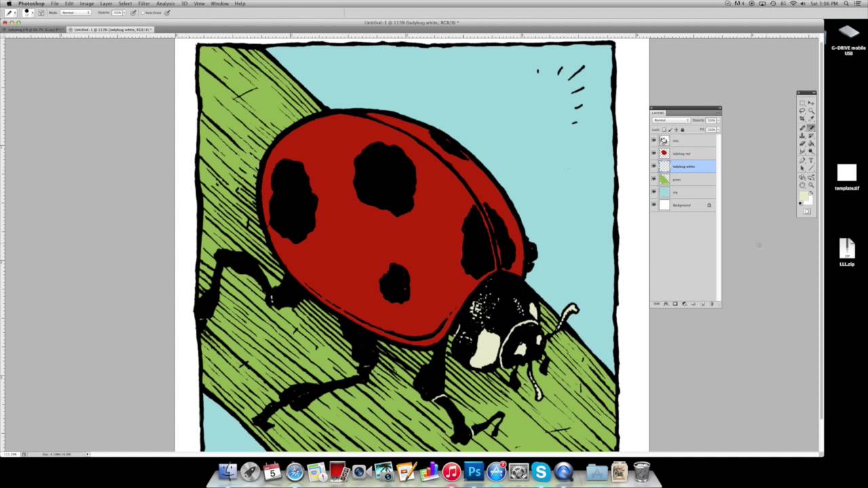The image size is (868, 488).
Task: Add a layer style with fx icon
Action: [x=665, y=304]
